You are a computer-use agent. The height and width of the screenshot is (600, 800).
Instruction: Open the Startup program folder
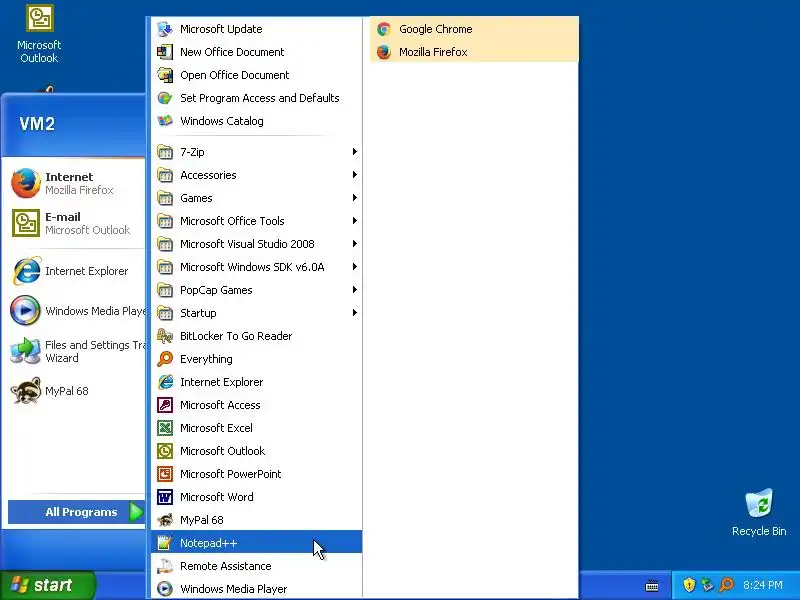click(257, 313)
